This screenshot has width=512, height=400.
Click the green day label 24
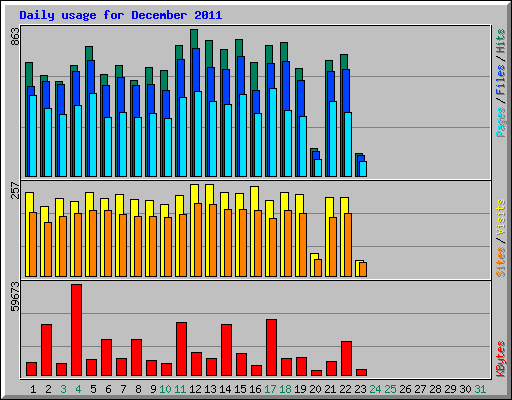(x=375, y=389)
